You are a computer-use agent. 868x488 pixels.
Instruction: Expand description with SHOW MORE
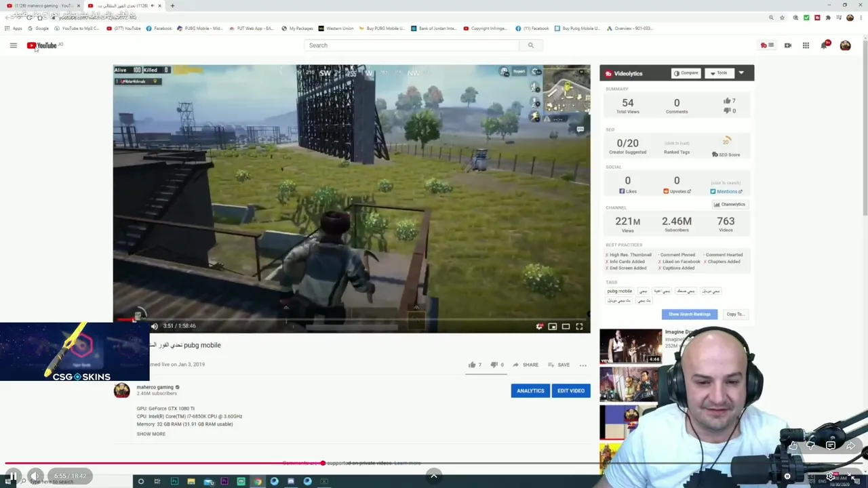(151, 434)
